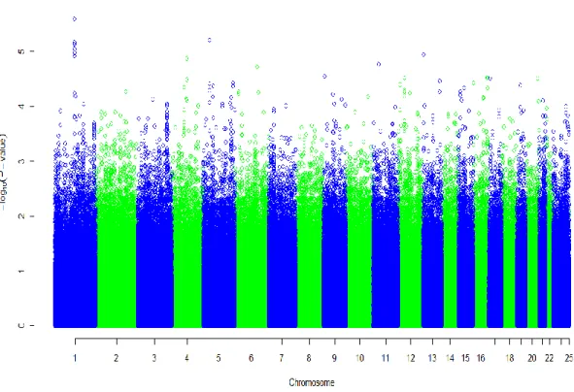Select the highest point on chromosome 11

tap(379, 64)
